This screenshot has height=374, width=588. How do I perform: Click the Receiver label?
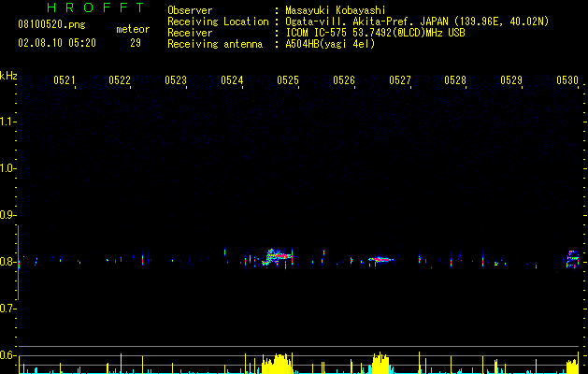(190, 33)
